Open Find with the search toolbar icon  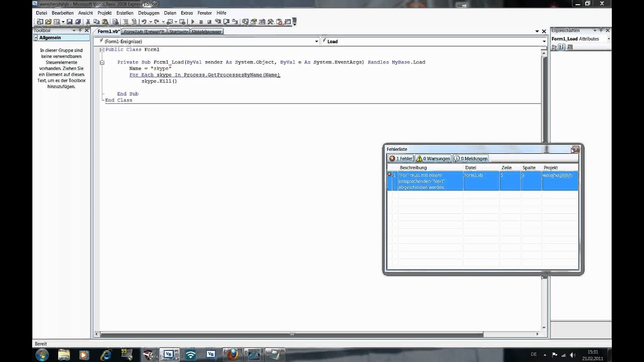point(115,22)
